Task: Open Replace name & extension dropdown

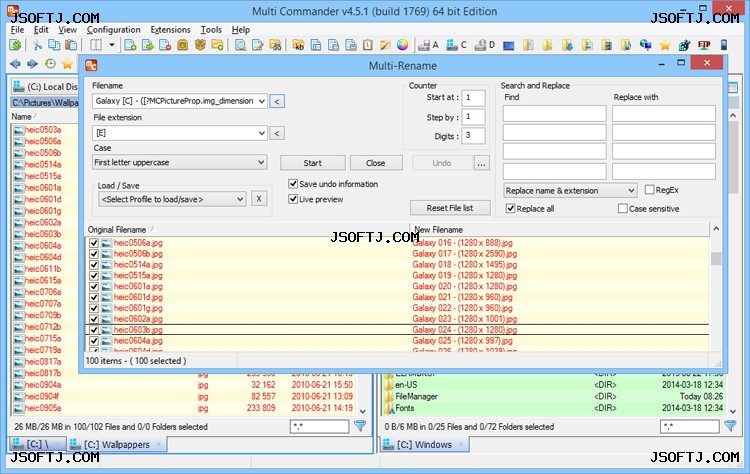Action: point(631,190)
